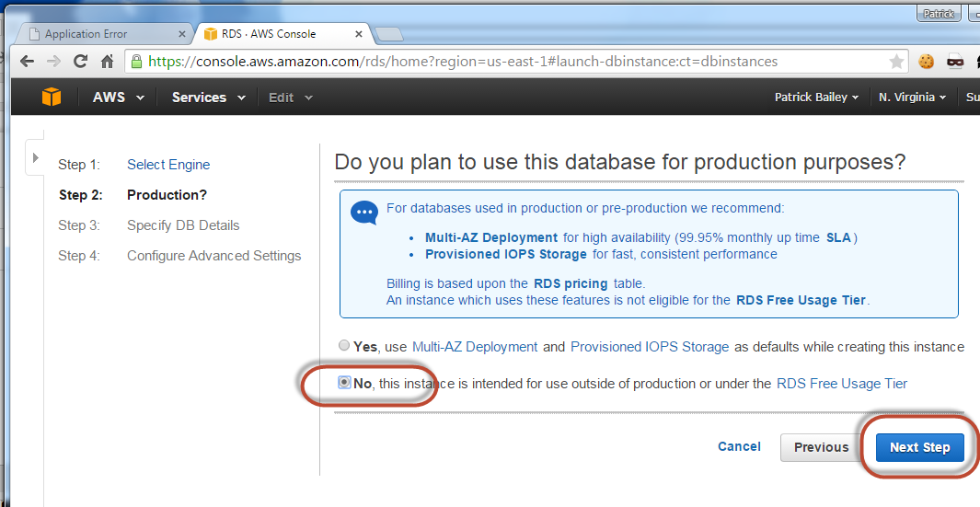The image size is (980, 507).
Task: Click the Previous button
Action: pyautogui.click(x=821, y=447)
